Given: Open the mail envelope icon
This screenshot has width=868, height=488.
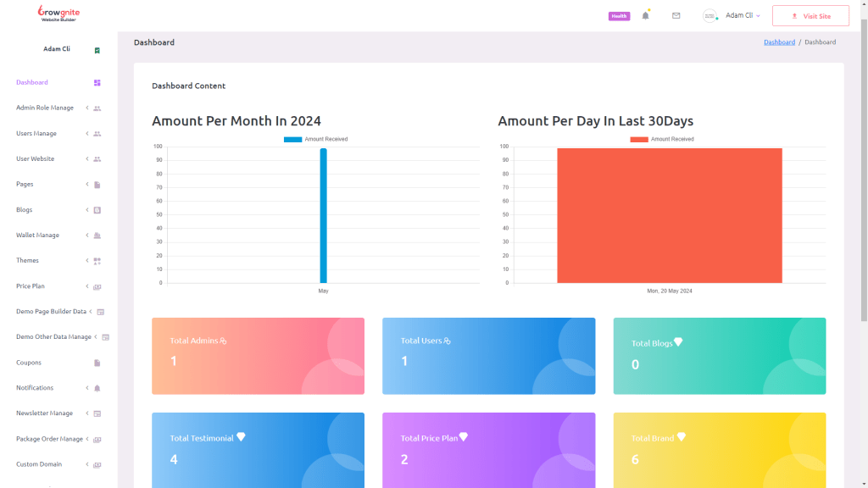Looking at the screenshot, I should point(676,15).
